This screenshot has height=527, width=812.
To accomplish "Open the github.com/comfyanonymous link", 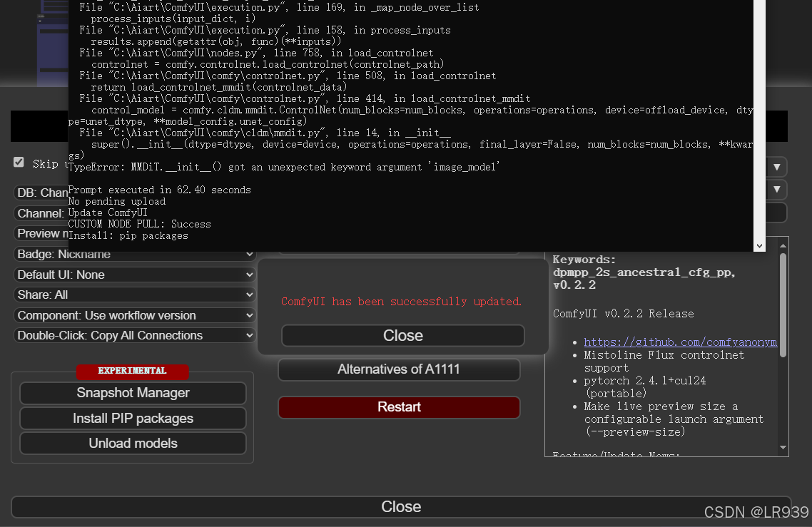I will click(680, 342).
